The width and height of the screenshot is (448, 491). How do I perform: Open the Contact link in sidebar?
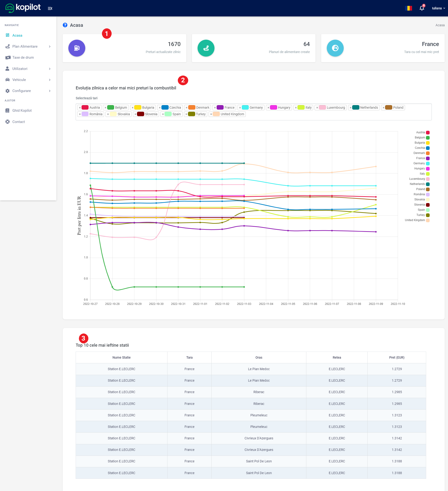[19, 122]
